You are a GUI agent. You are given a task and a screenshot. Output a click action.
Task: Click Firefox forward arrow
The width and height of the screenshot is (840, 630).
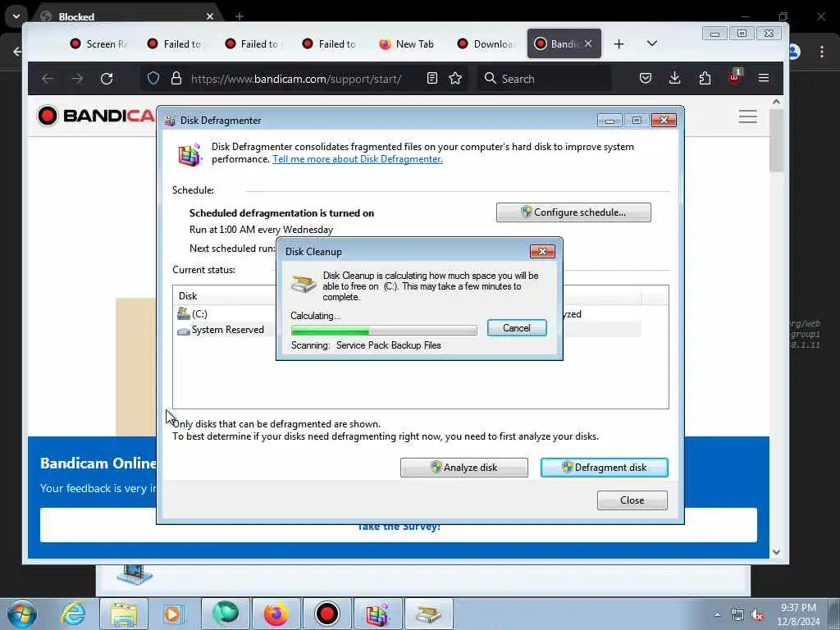[77, 79]
